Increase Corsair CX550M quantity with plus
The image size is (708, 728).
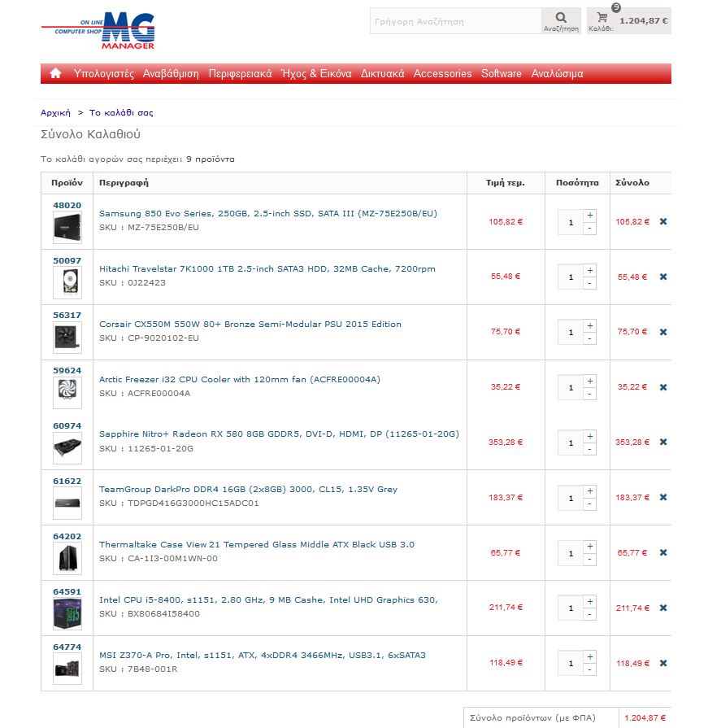pyautogui.click(x=589, y=326)
